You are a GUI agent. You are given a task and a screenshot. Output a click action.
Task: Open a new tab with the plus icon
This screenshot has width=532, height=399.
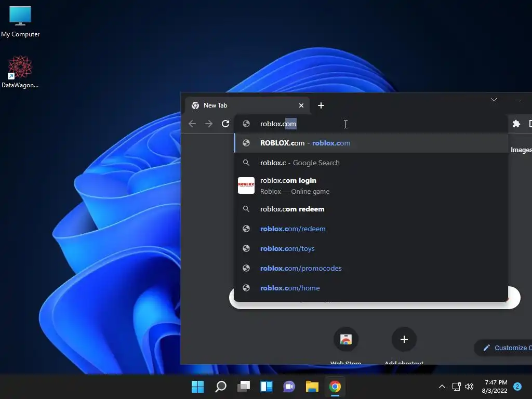tap(321, 105)
